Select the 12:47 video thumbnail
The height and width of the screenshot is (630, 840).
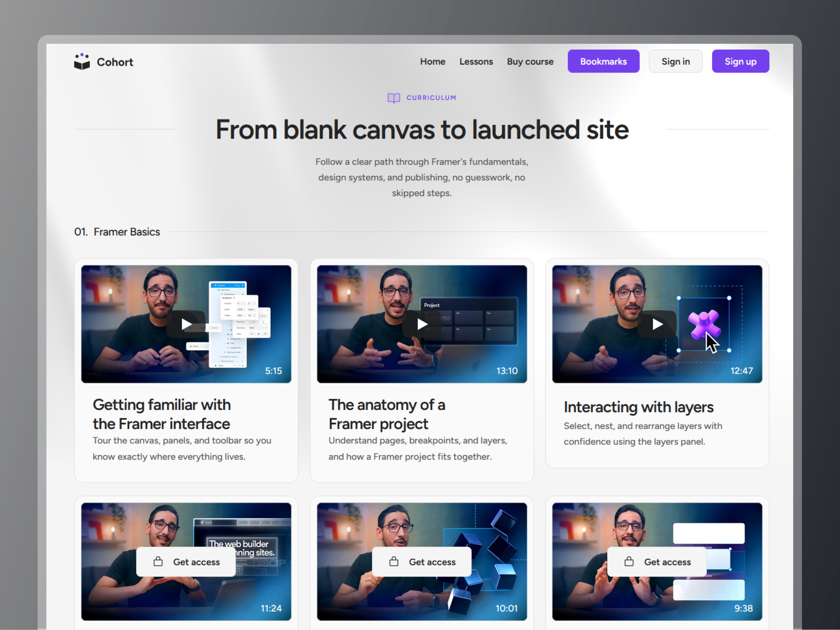(x=657, y=324)
